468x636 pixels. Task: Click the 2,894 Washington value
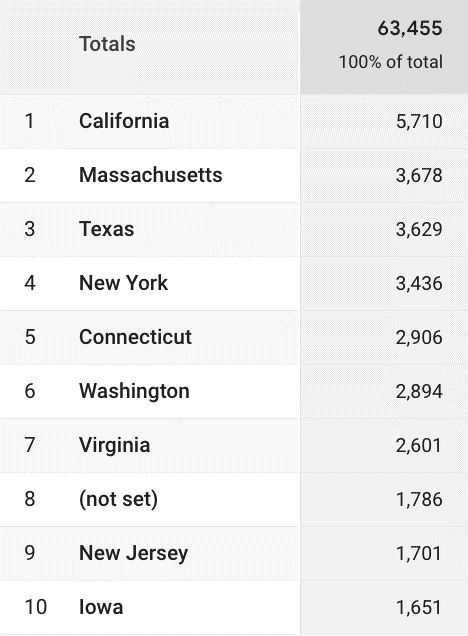click(419, 391)
